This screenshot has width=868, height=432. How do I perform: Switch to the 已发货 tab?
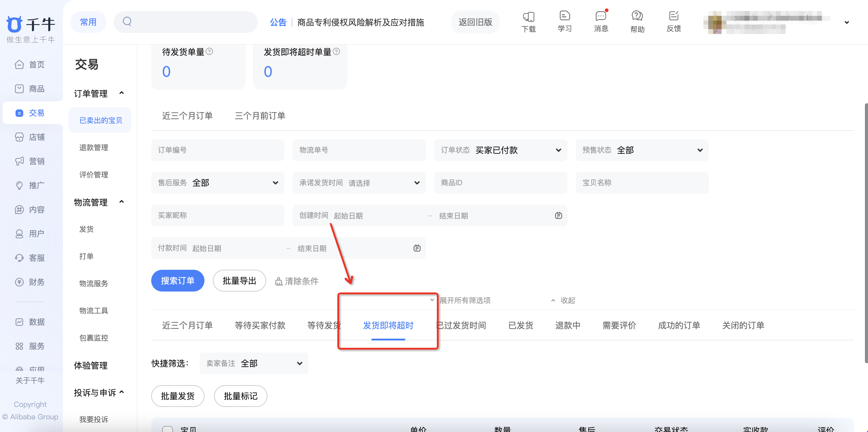point(520,325)
